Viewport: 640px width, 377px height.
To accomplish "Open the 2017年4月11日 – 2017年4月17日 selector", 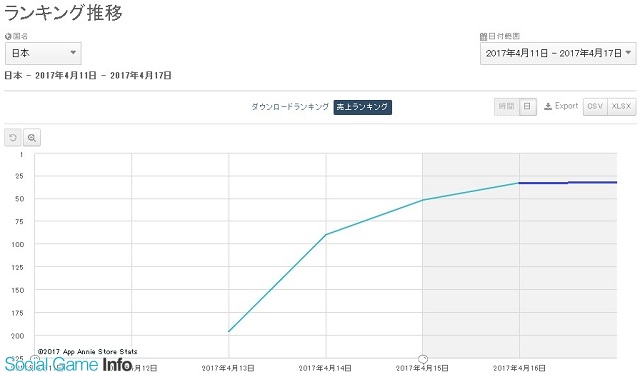I will tap(558, 53).
